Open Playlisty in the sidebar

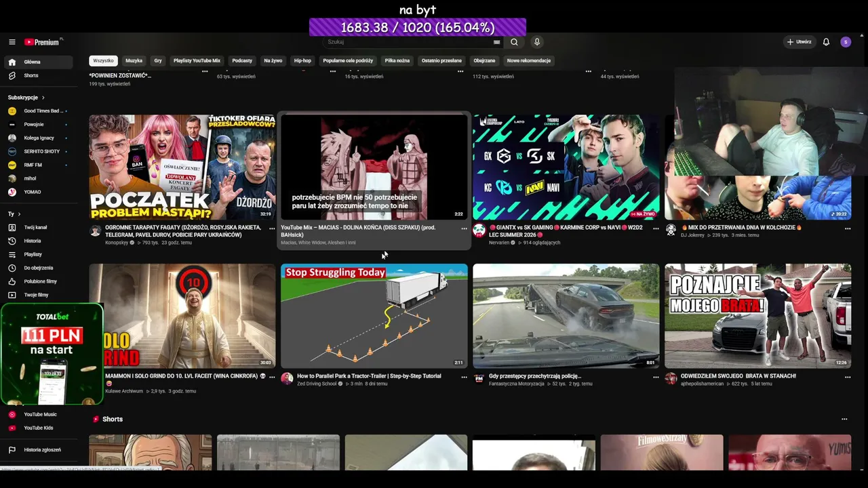click(x=38, y=254)
